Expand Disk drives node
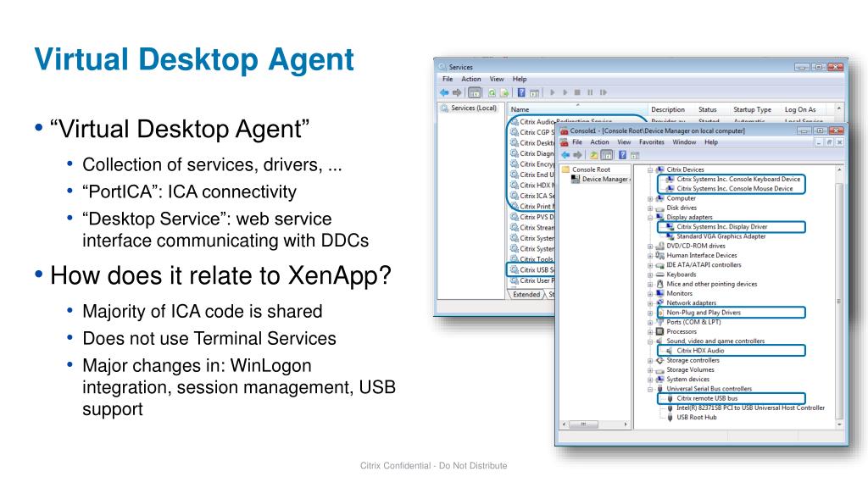Screen dimensions: 868x488 pos(650,208)
